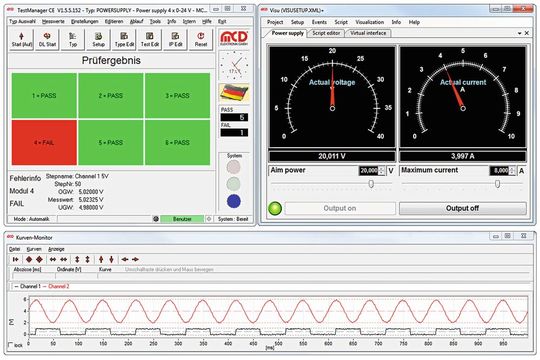
Task: Click the Start (Auf) toolbar button
Action: [x=21, y=39]
